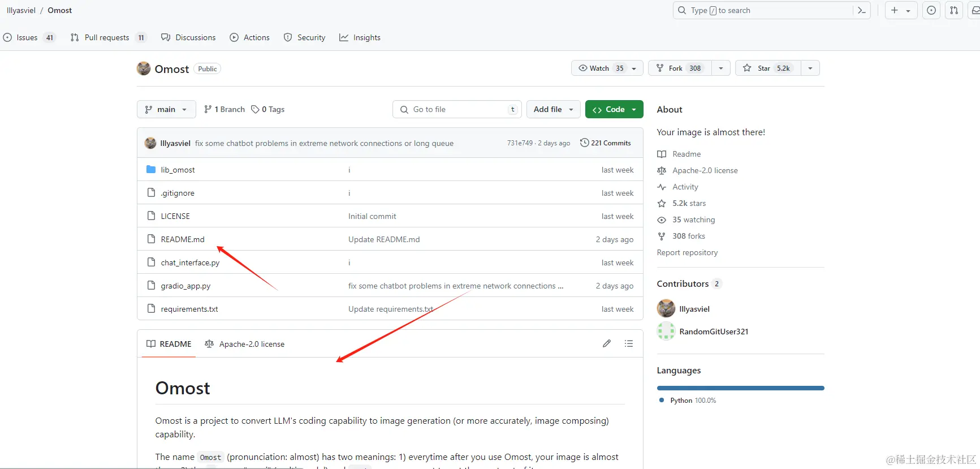Expand the create new dropdown arrow

click(x=908, y=11)
